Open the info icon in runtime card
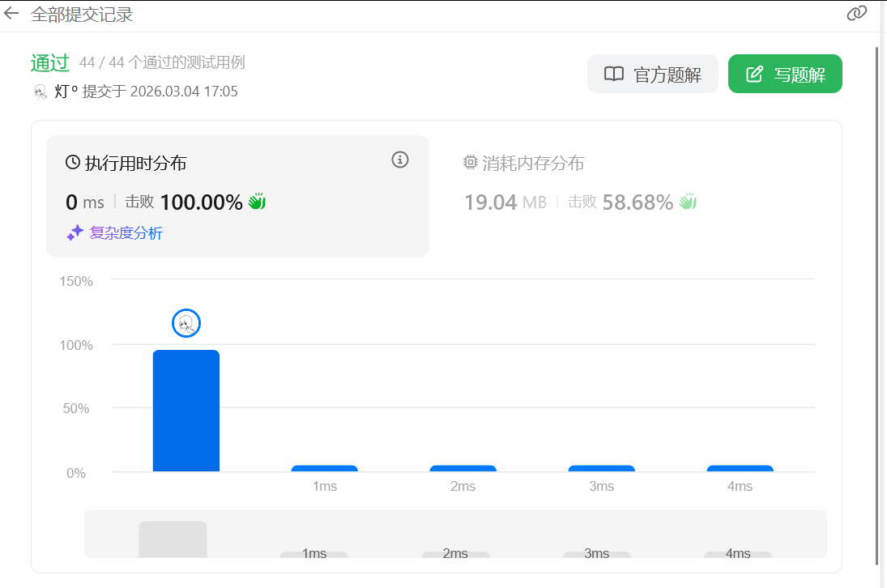This screenshot has width=887, height=588. pyautogui.click(x=399, y=160)
